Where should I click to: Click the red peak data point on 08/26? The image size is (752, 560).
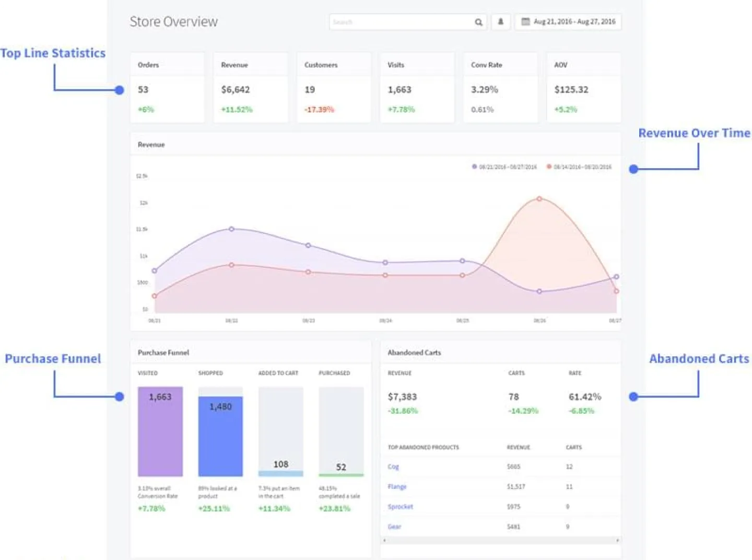(539, 199)
